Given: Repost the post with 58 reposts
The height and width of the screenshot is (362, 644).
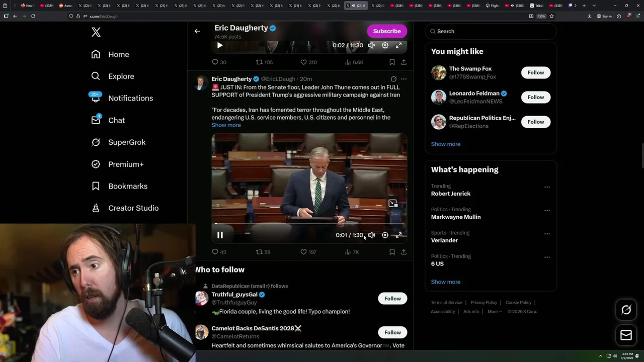Looking at the screenshot, I should point(264,252).
